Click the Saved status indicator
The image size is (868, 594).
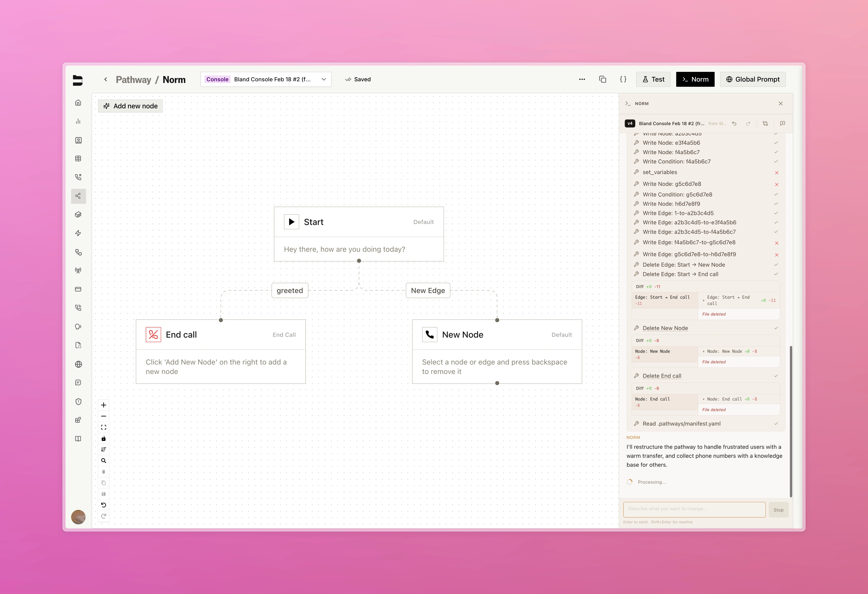[358, 79]
